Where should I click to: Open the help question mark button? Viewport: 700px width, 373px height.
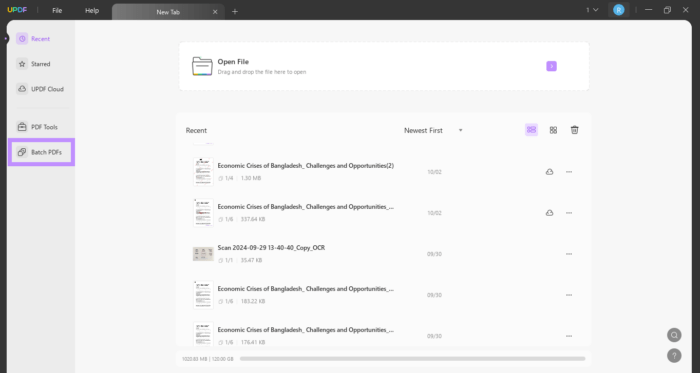pyautogui.click(x=674, y=355)
